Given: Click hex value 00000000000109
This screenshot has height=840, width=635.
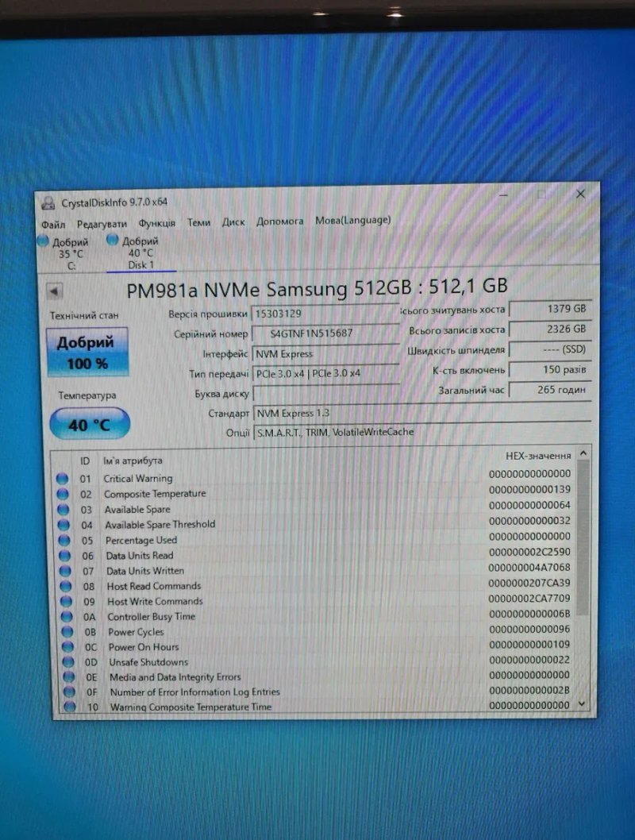Looking at the screenshot, I should click(529, 645).
